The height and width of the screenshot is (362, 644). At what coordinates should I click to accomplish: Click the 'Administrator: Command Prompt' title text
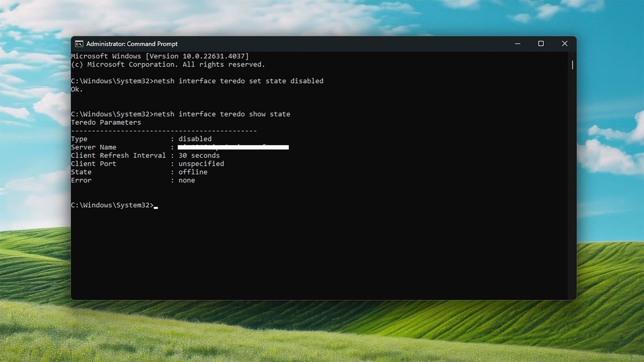(x=132, y=44)
